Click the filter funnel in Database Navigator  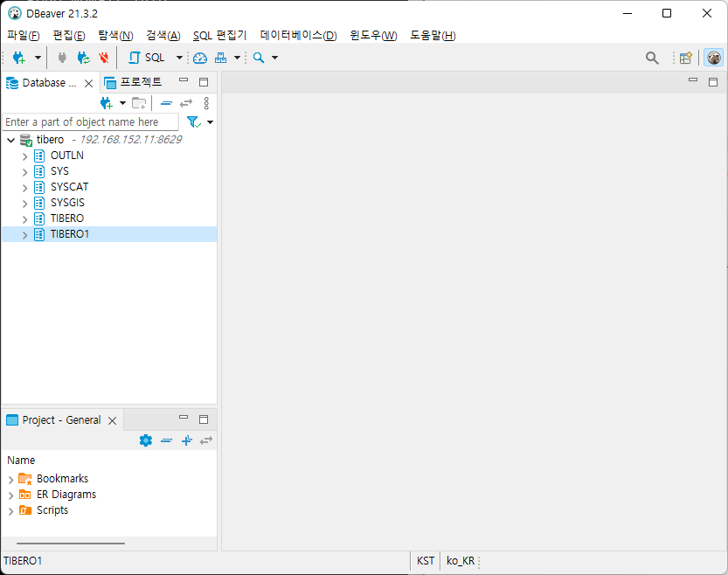coord(192,121)
